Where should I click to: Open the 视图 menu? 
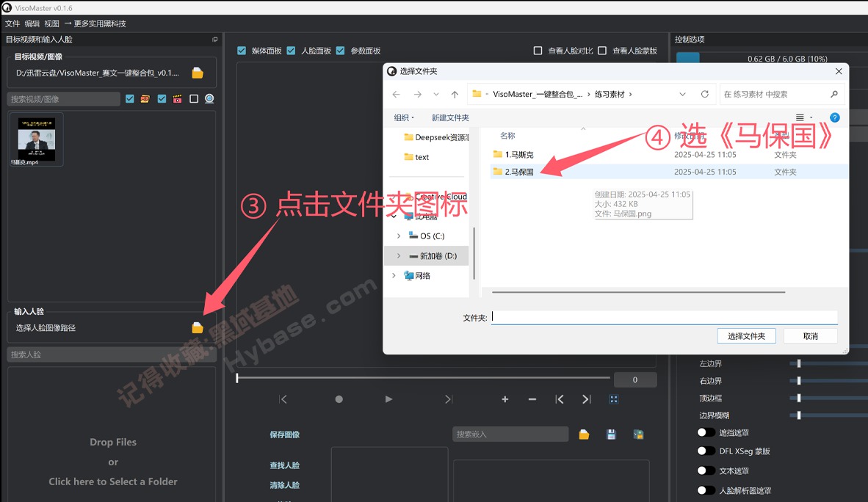pos(51,23)
